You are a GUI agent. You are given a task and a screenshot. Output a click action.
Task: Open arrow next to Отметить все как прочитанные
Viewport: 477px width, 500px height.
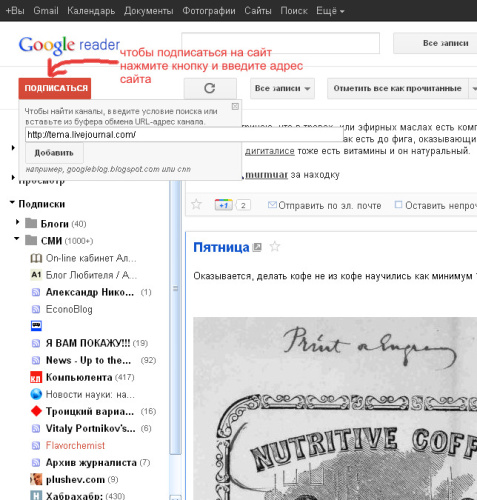tap(474, 89)
